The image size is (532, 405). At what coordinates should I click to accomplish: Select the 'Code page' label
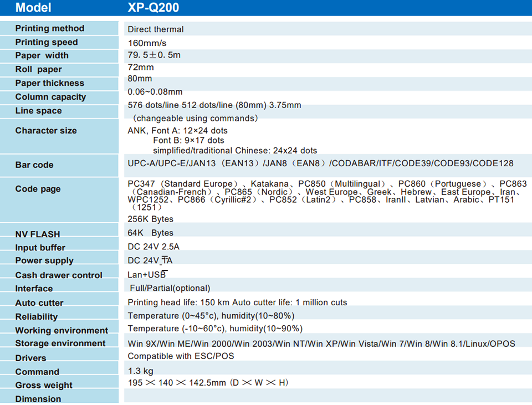(x=38, y=189)
